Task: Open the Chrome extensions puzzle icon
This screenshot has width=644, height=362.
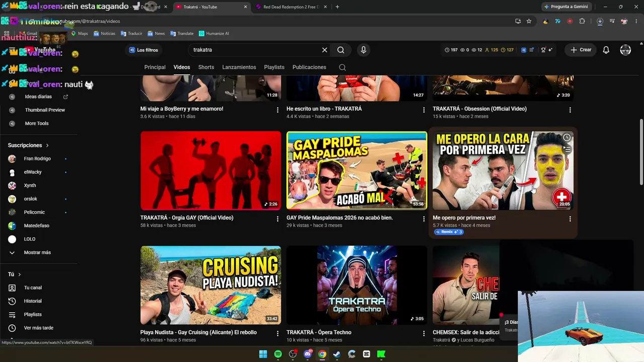Action: pos(582,21)
